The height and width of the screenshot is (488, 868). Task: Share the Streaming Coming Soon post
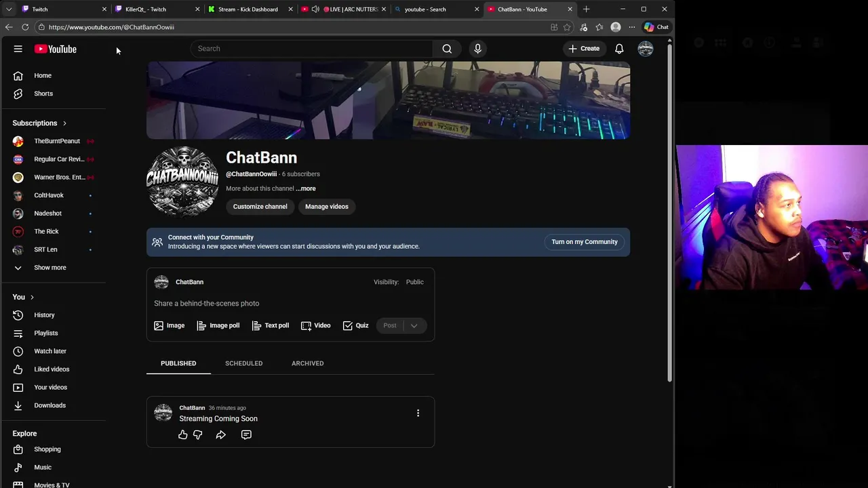pyautogui.click(x=220, y=434)
